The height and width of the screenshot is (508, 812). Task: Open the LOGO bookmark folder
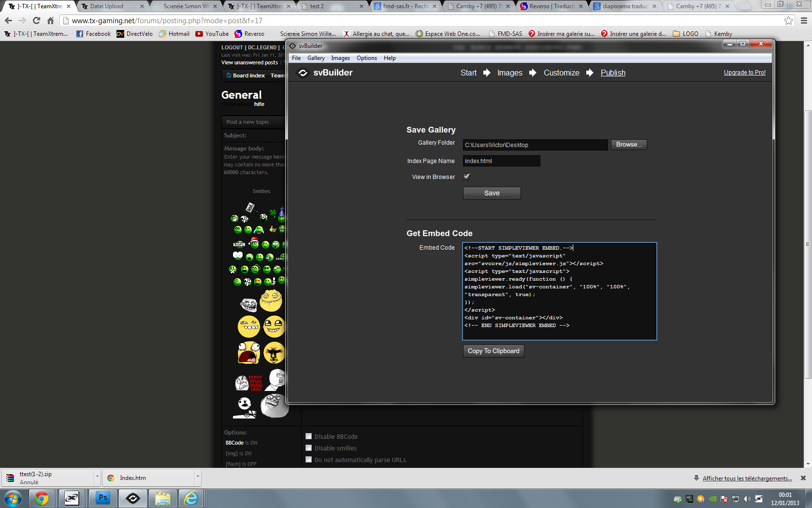coord(685,34)
